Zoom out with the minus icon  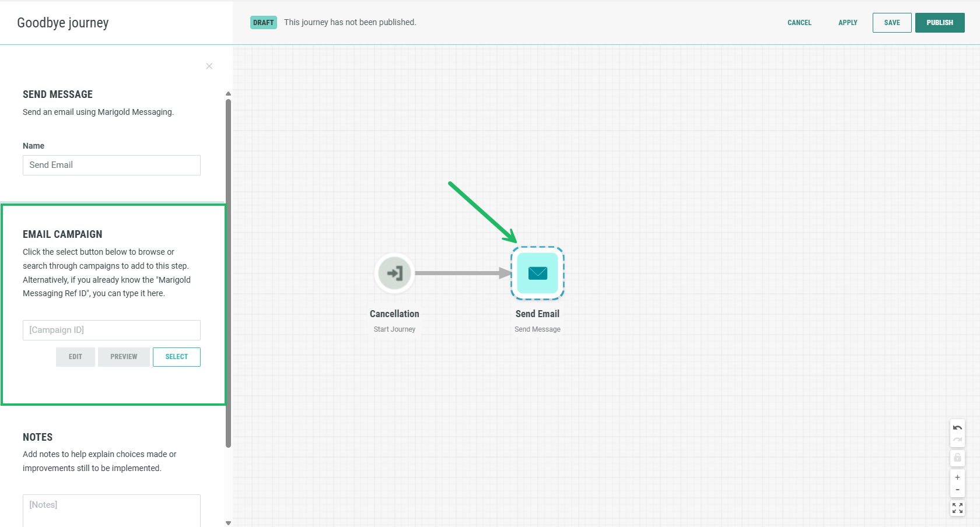pos(957,490)
